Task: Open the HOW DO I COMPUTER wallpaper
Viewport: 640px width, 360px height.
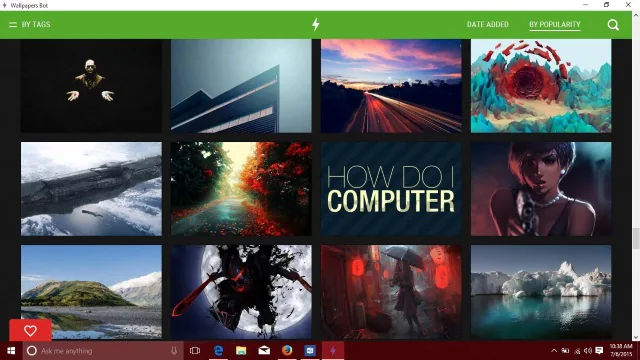Action: click(391, 189)
